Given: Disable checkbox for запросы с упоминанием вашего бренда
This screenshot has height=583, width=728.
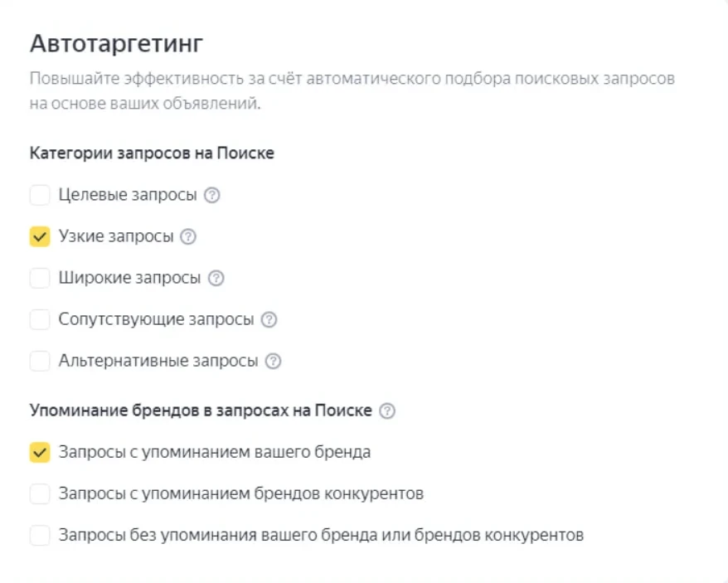Looking at the screenshot, I should 40,452.
